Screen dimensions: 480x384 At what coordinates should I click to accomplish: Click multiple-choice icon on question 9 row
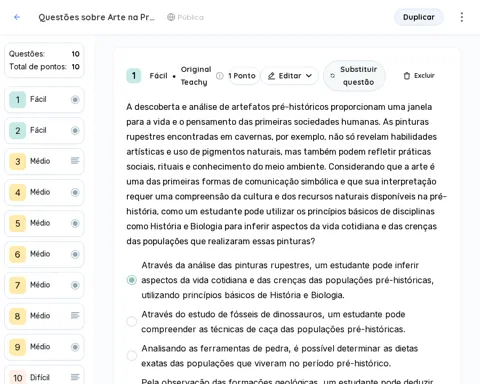[x=75, y=347]
